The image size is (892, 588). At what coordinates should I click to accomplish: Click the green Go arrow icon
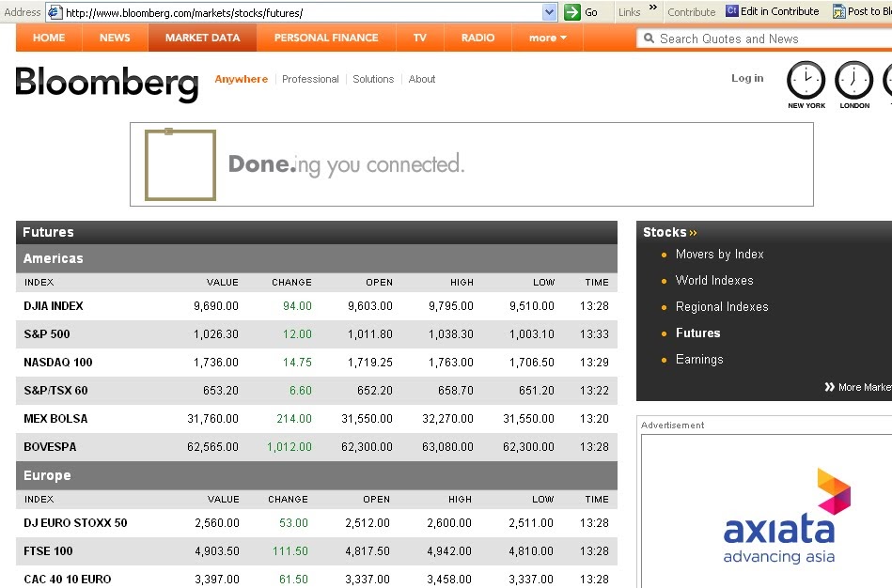pos(572,12)
